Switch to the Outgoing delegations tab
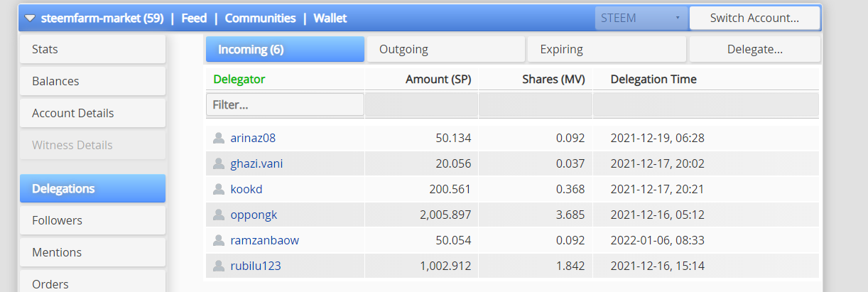The image size is (868, 292). click(446, 50)
